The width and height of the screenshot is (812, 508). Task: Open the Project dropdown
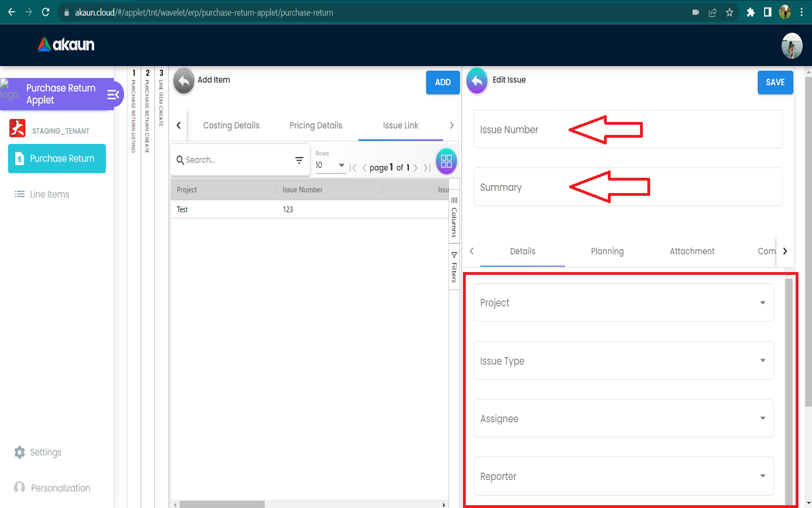[x=624, y=303]
